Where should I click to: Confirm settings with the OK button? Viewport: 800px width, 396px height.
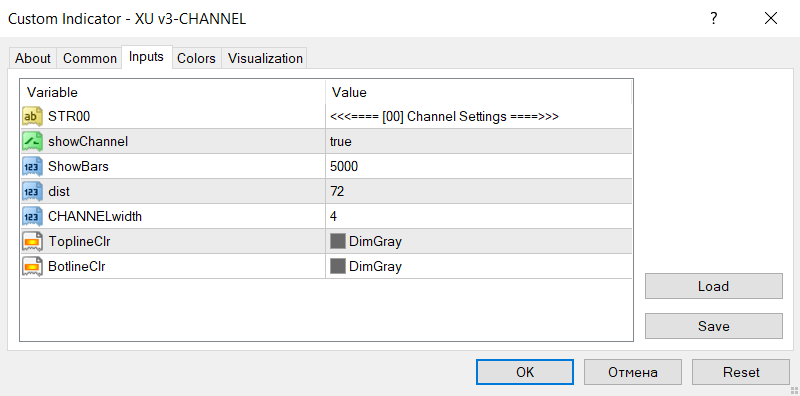pyautogui.click(x=525, y=372)
